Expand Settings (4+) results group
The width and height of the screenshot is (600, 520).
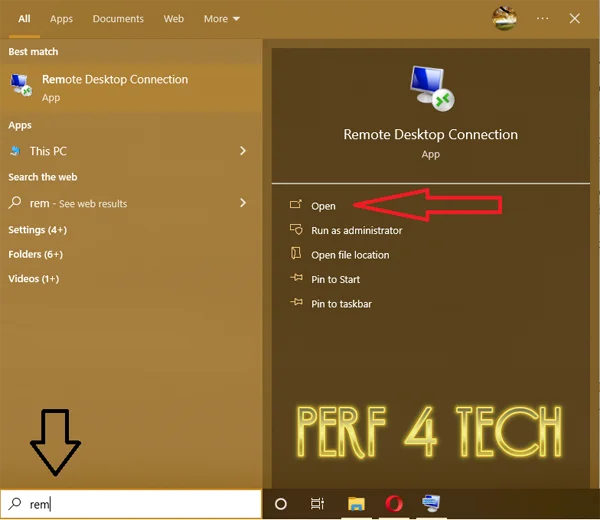tap(38, 230)
